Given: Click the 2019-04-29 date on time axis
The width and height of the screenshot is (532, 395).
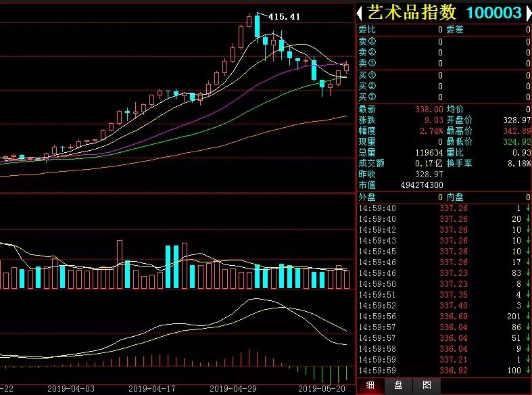Looking at the screenshot, I should point(233,388).
